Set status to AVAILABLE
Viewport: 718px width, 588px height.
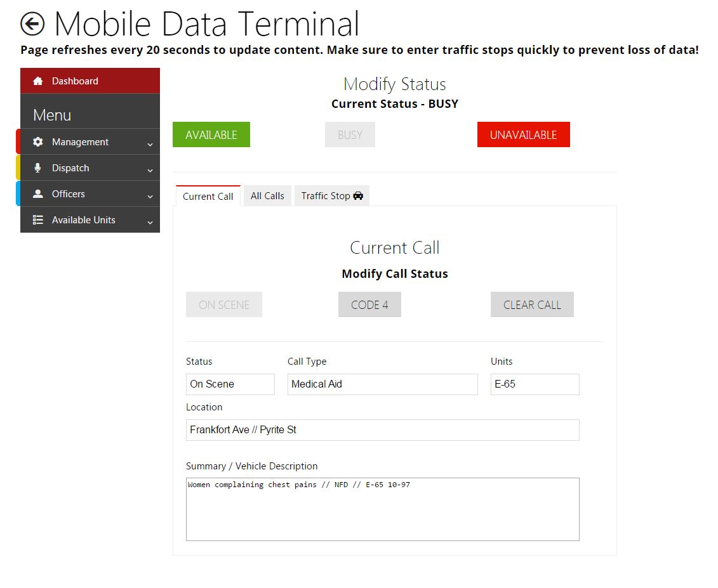(211, 135)
